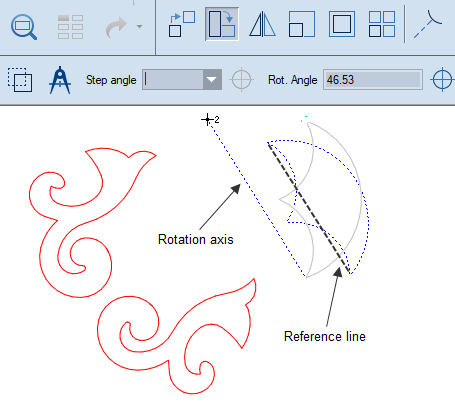
Task: Click the greyed crosshair target icon
Action: click(x=241, y=80)
